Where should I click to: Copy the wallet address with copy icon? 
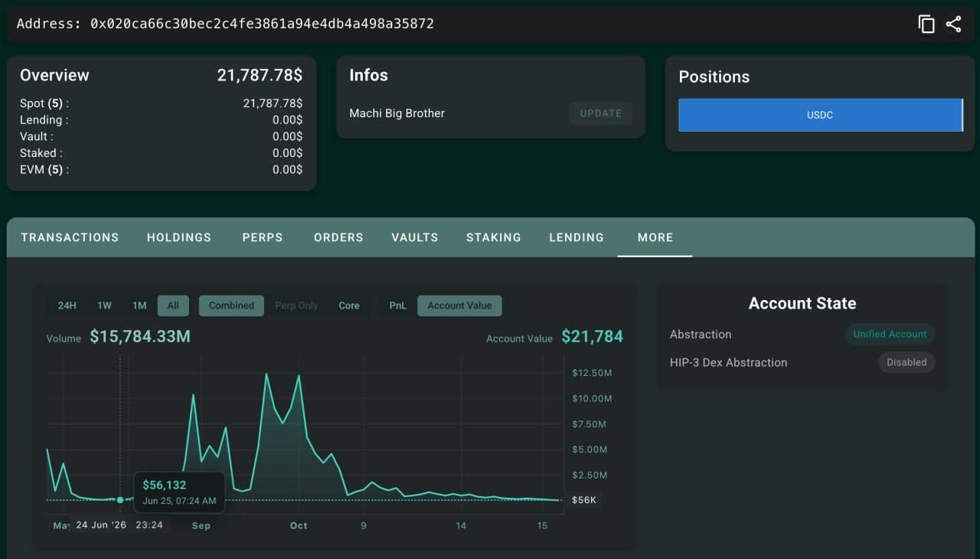coord(926,24)
